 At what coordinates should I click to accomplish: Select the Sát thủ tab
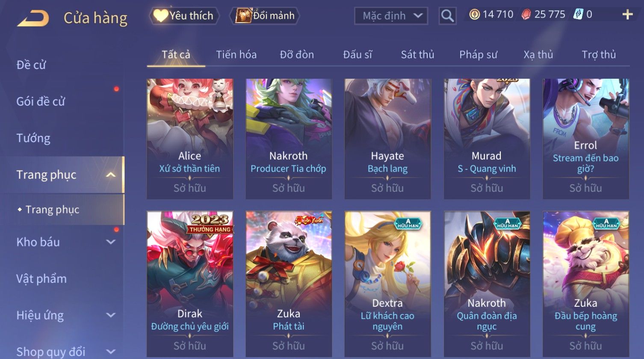417,55
